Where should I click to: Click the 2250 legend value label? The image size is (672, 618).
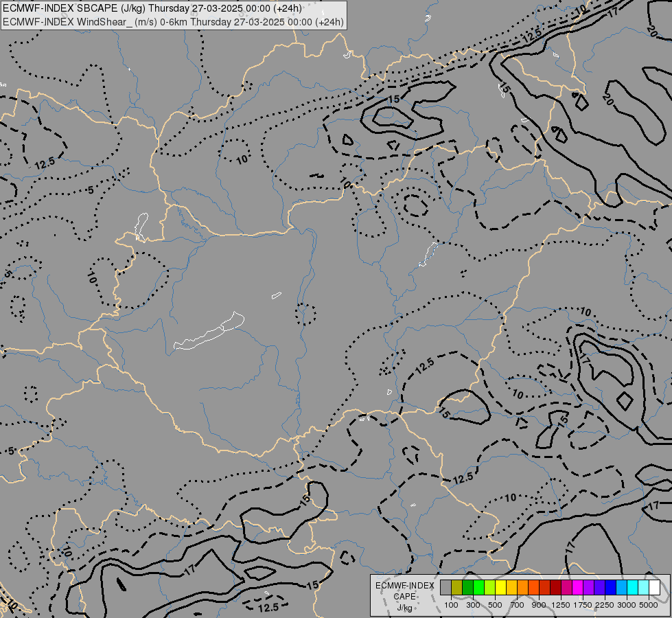605,605
